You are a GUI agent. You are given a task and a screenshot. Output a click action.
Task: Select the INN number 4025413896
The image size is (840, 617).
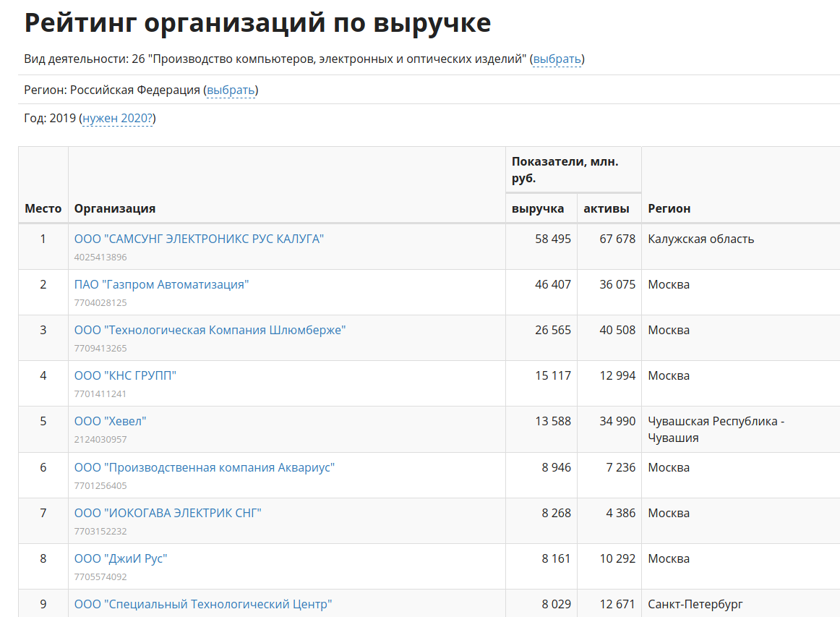point(100,258)
